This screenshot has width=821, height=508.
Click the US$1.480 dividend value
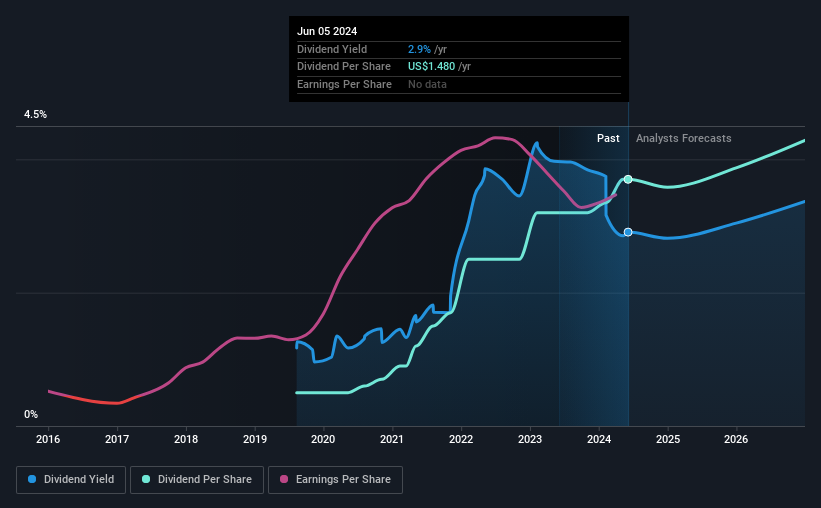(431, 67)
